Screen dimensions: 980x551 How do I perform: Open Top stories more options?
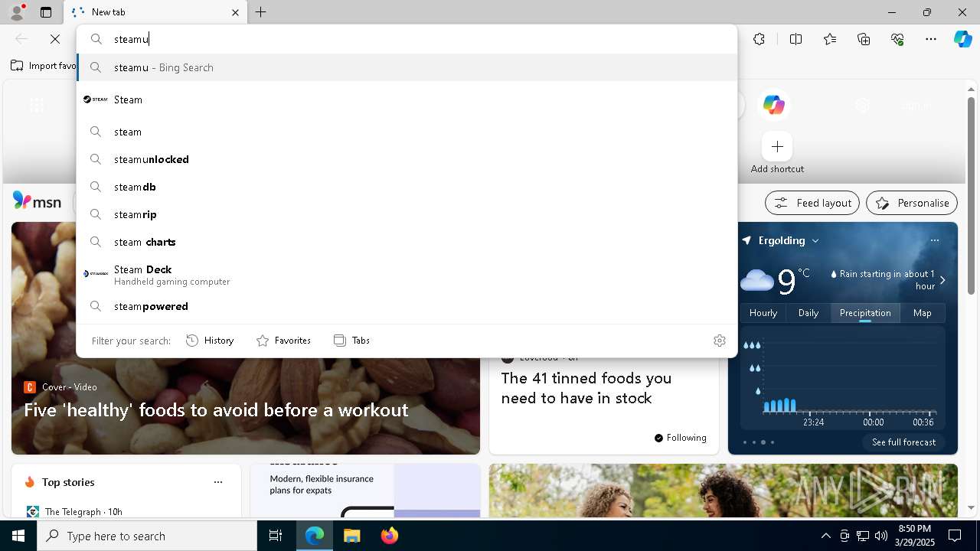point(218,482)
